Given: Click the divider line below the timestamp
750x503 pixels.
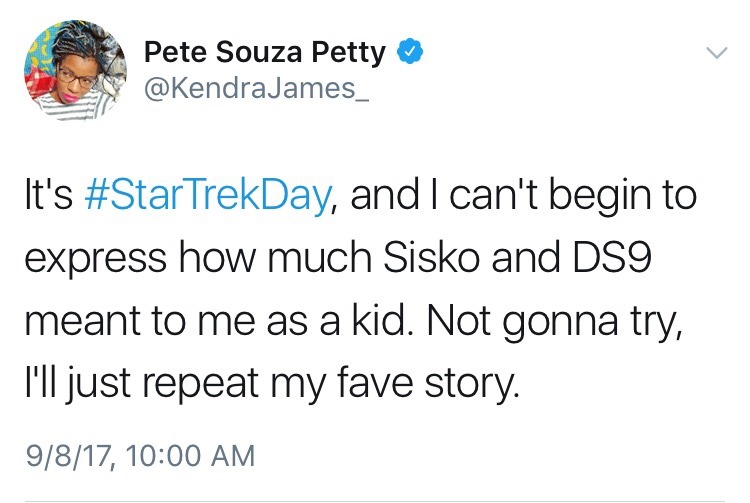Looking at the screenshot, I should (375, 498).
